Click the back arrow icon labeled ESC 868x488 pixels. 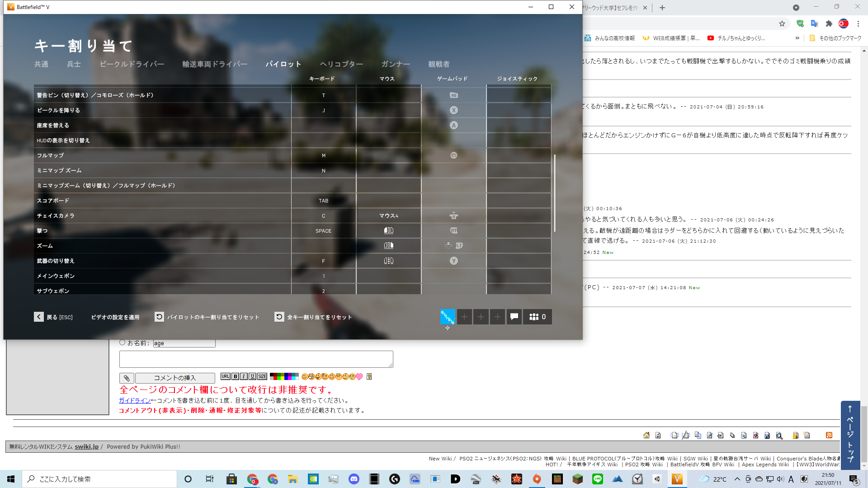[39, 317]
